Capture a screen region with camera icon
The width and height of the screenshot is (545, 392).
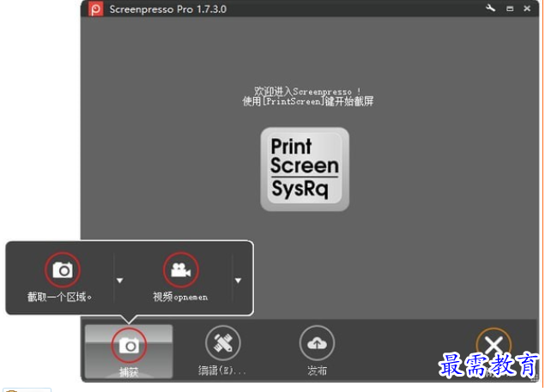point(63,270)
